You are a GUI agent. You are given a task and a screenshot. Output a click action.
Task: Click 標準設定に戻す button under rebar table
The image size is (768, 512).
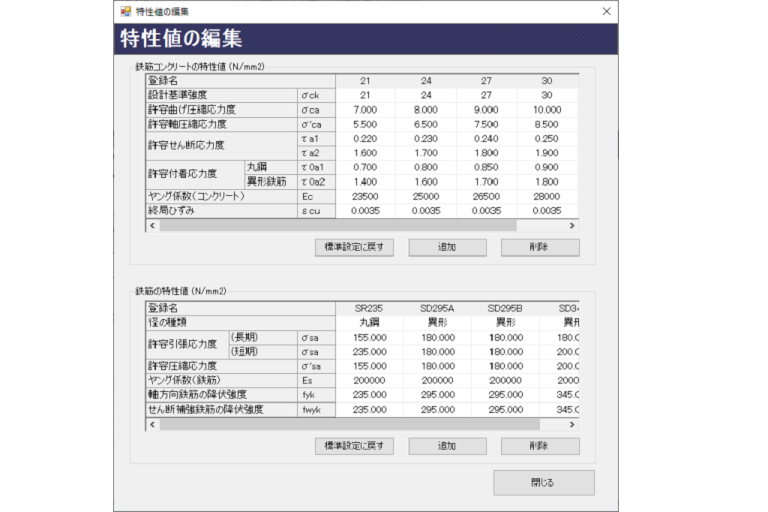tap(353, 446)
